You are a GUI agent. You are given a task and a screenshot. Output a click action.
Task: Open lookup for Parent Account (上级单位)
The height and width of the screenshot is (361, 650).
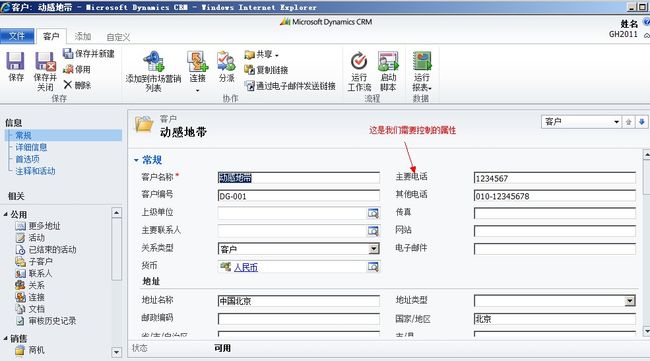click(x=373, y=213)
